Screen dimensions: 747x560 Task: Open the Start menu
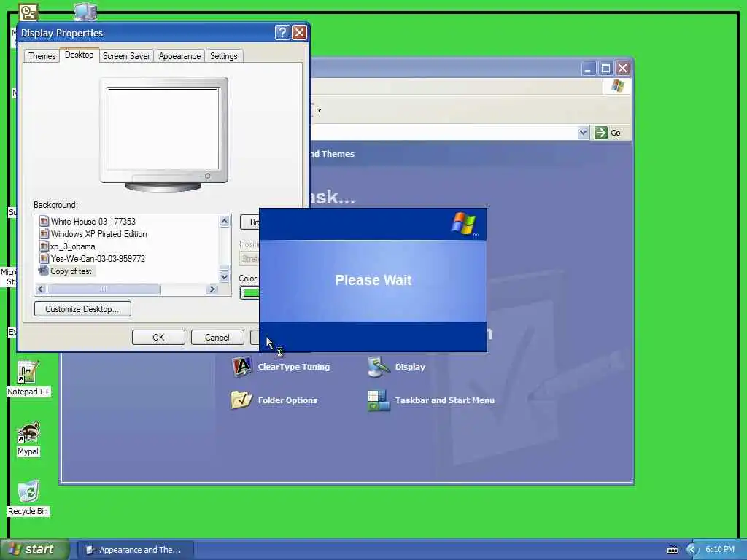click(x=34, y=549)
